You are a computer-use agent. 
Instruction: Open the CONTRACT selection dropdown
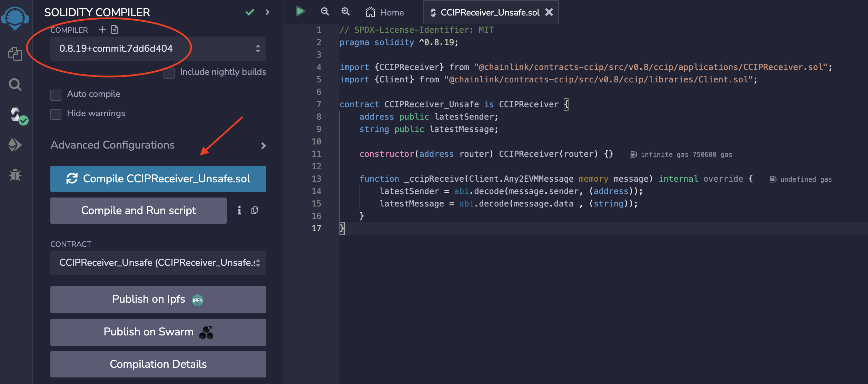[158, 263]
